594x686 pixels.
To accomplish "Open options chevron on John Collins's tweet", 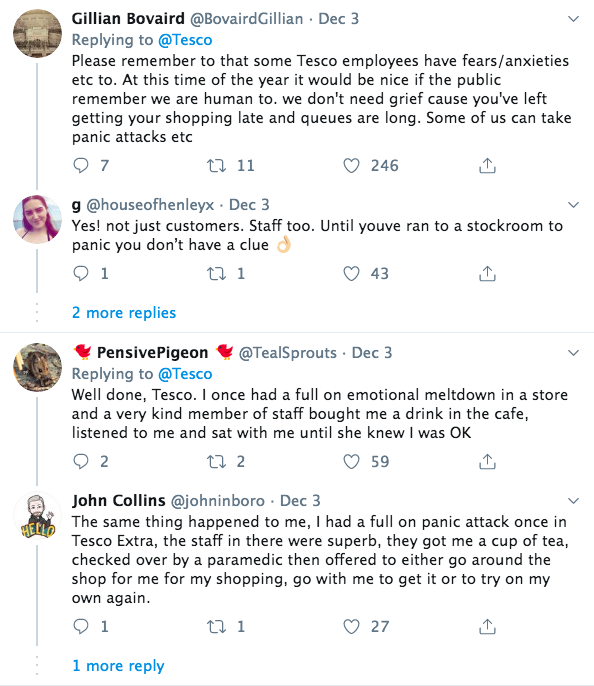I will tap(573, 500).
